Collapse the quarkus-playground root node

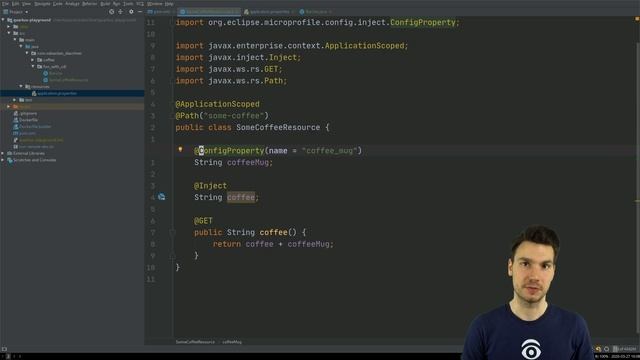(x=3, y=20)
